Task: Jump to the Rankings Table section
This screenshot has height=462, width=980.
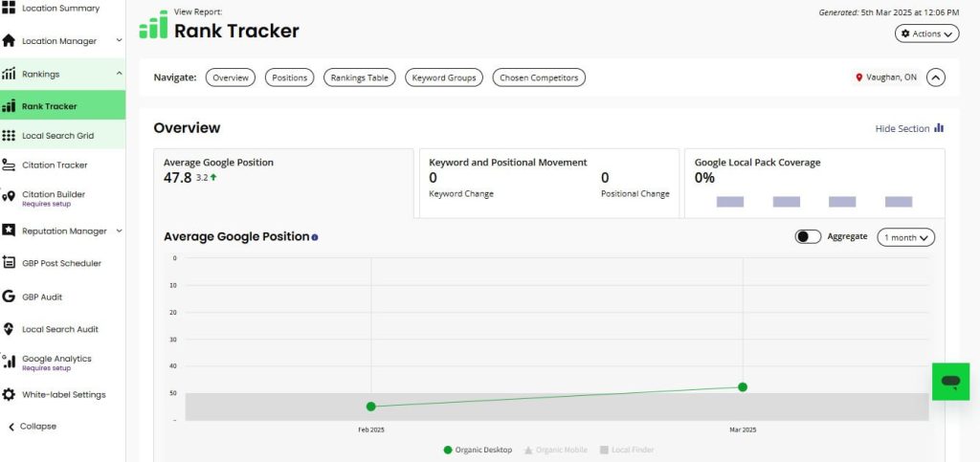Action: pos(360,77)
